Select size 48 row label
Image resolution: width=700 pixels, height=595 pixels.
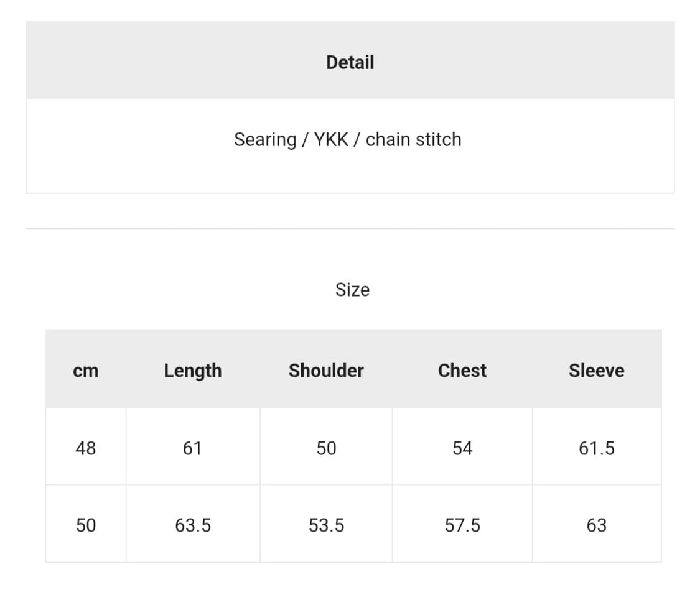click(x=86, y=448)
